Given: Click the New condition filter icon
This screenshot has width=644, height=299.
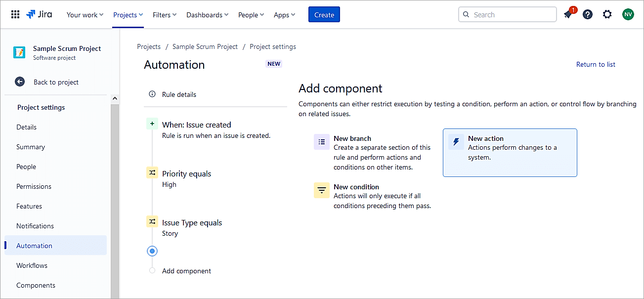Looking at the screenshot, I should [322, 190].
